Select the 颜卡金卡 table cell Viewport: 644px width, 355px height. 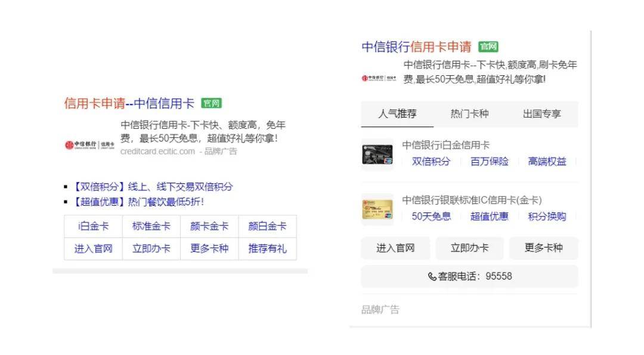209,226
